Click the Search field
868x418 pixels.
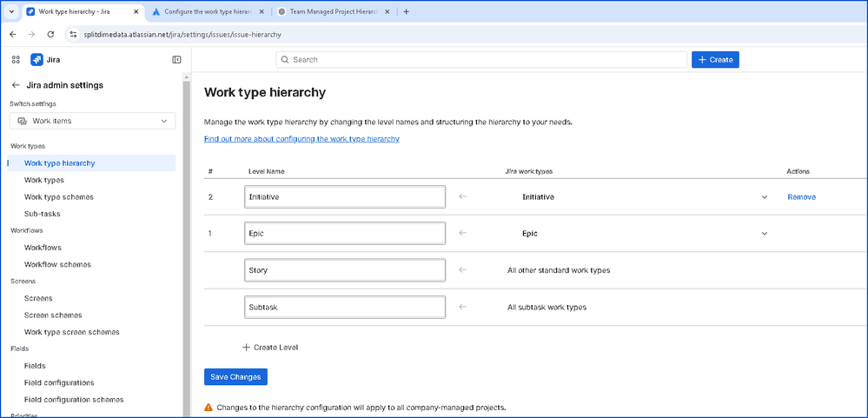[x=481, y=60]
